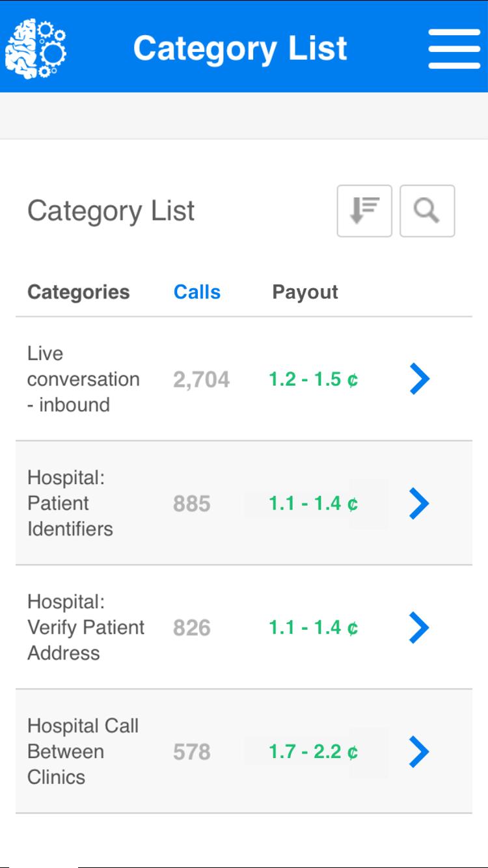Tap the brain-and-gears app logo
Image resolution: width=488 pixels, height=868 pixels.
click(36, 48)
